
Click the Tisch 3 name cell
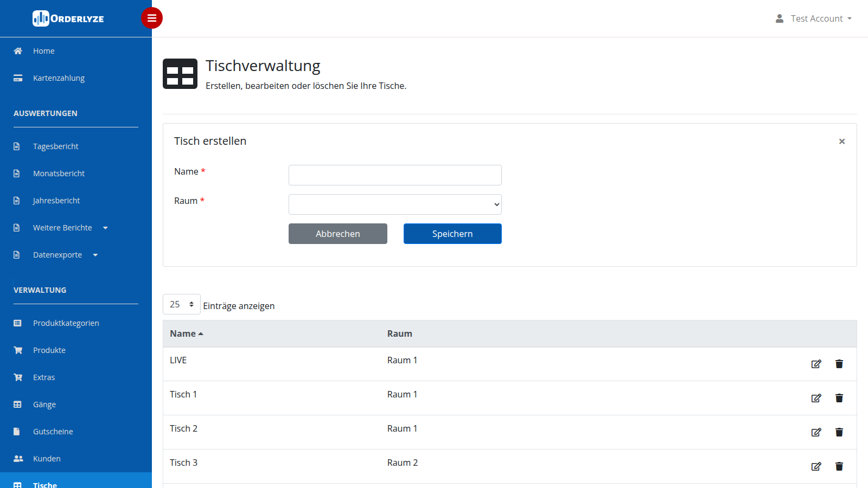click(183, 463)
